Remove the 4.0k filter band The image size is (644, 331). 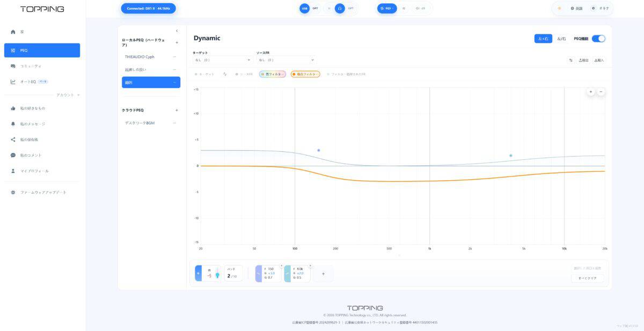coord(310,266)
